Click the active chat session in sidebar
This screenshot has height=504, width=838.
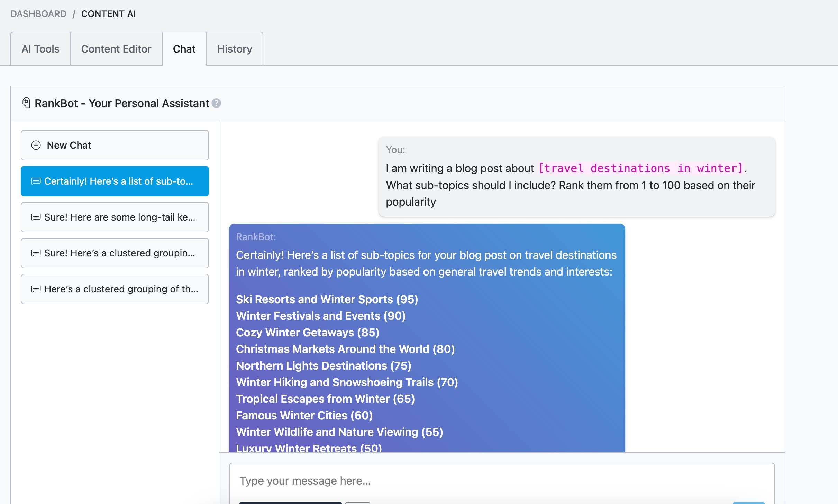pyautogui.click(x=114, y=181)
